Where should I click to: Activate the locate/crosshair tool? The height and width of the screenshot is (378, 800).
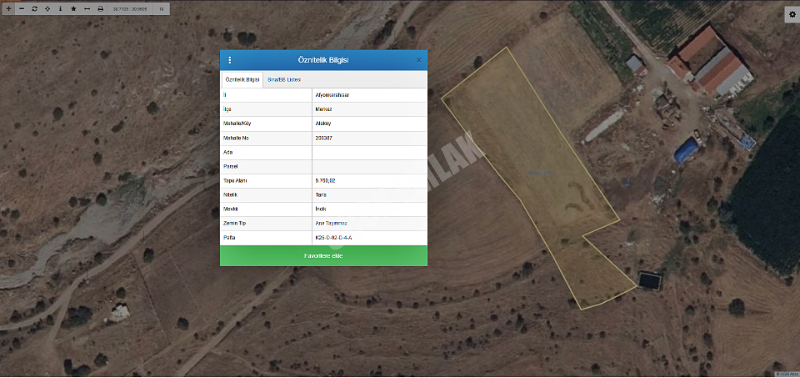point(47,9)
